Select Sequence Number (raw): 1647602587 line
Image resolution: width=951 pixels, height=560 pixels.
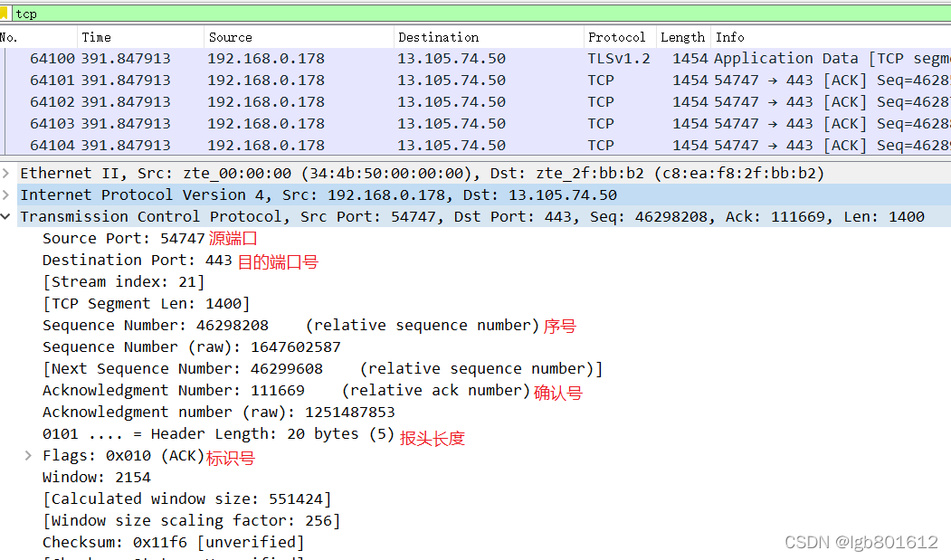(x=192, y=347)
